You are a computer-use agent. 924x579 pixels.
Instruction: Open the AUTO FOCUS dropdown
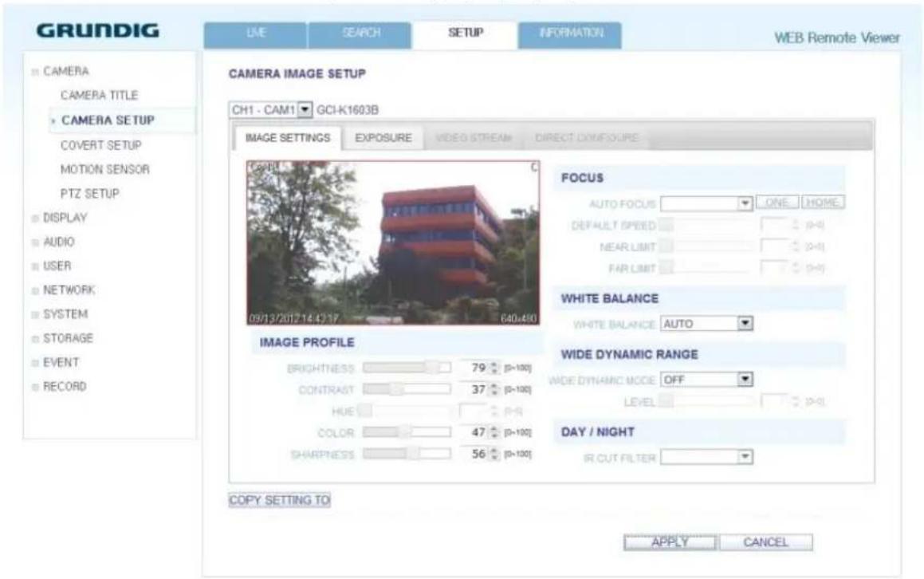coord(706,203)
